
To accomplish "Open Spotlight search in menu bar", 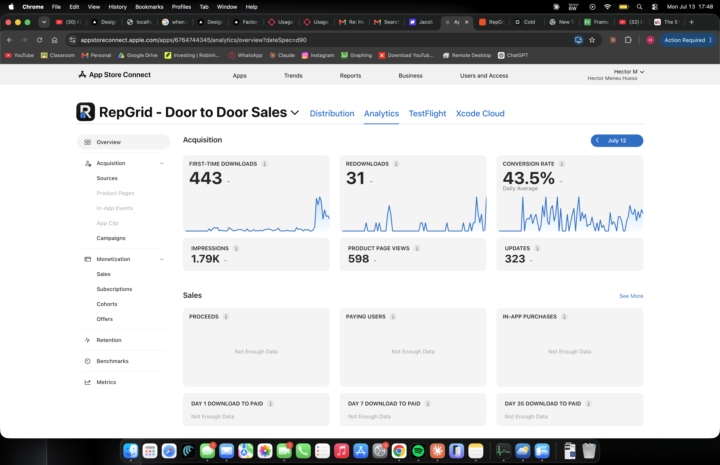I will [x=639, y=7].
